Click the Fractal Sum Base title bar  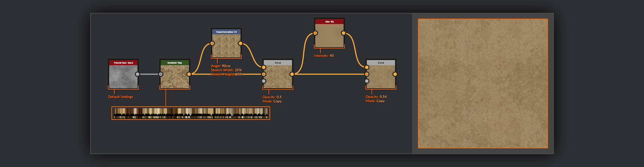[x=123, y=63]
